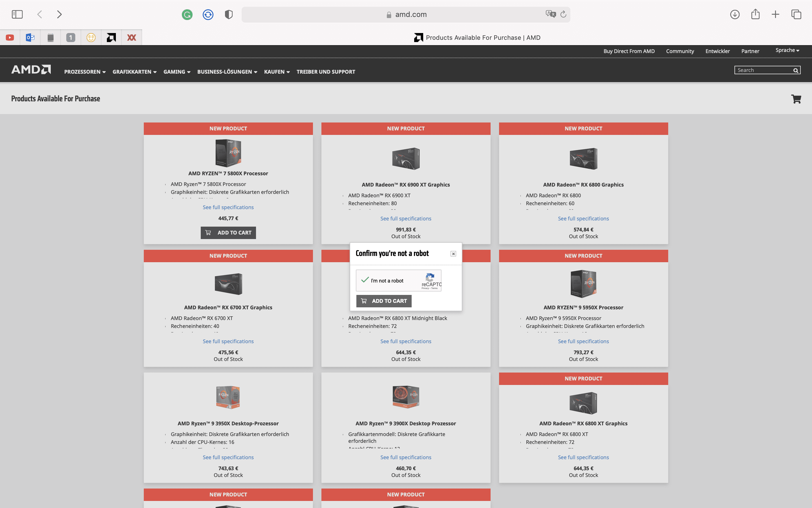The width and height of the screenshot is (812, 508).
Task: Open the Partner link
Action: 750,51
